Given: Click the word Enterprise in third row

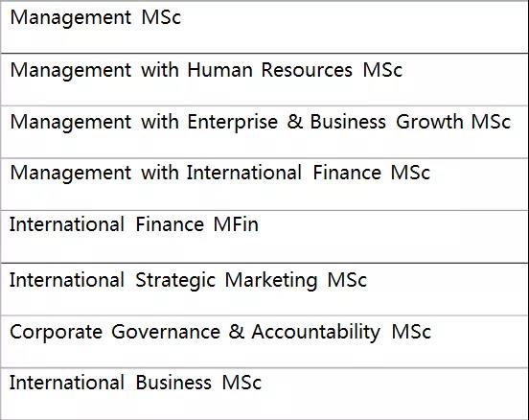Looking at the screenshot, I should pos(233,123).
